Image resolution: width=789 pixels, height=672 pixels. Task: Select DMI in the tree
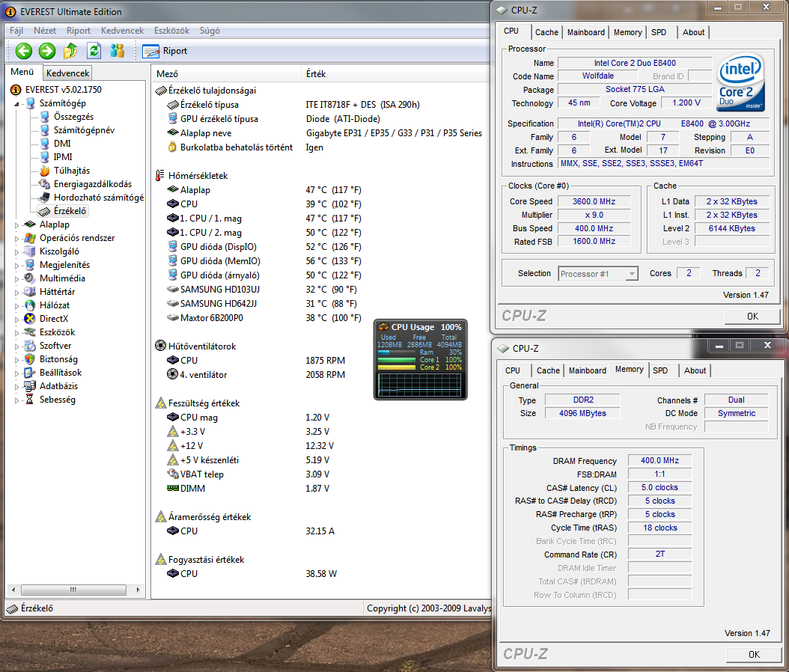[62, 144]
